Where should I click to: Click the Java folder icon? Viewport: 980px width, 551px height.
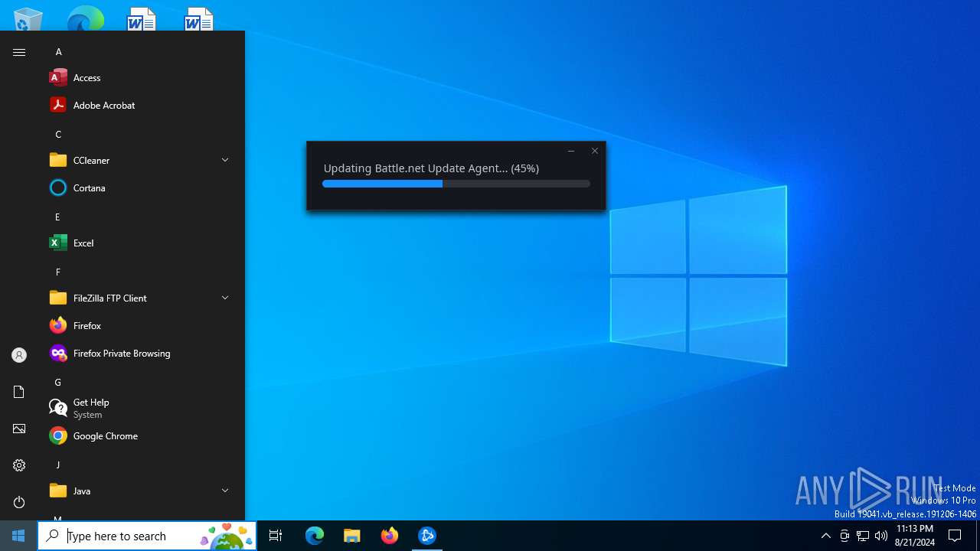58,491
